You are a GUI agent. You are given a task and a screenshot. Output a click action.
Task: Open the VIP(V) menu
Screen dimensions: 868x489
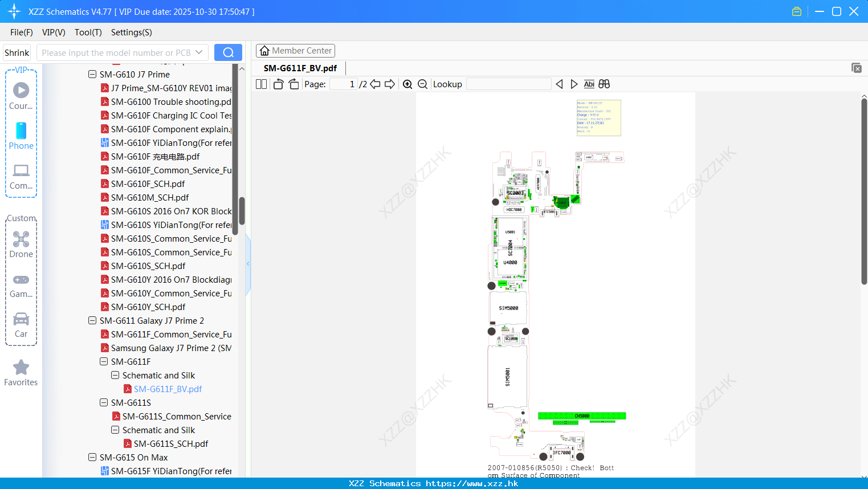[x=54, y=32]
